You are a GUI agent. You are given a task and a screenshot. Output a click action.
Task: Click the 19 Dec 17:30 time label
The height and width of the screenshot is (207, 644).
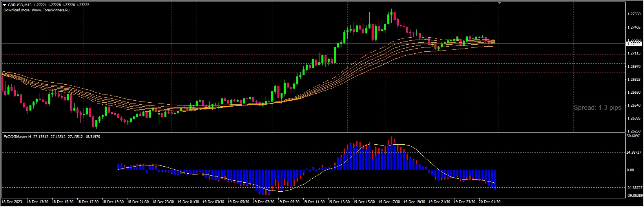point(389,202)
